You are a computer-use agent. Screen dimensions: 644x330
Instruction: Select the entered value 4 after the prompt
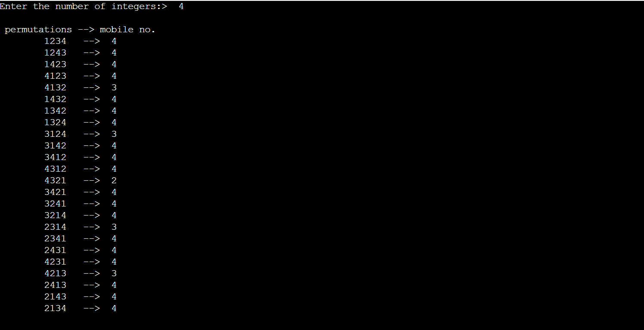181,6
